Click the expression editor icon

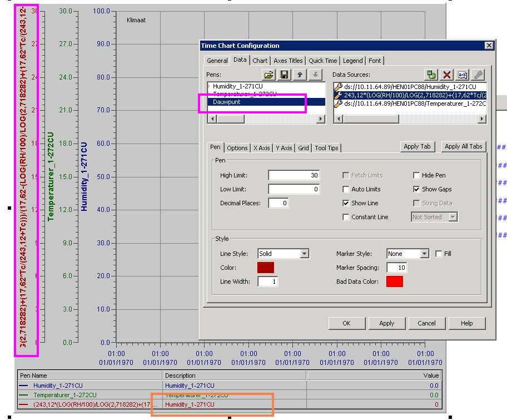coord(462,75)
